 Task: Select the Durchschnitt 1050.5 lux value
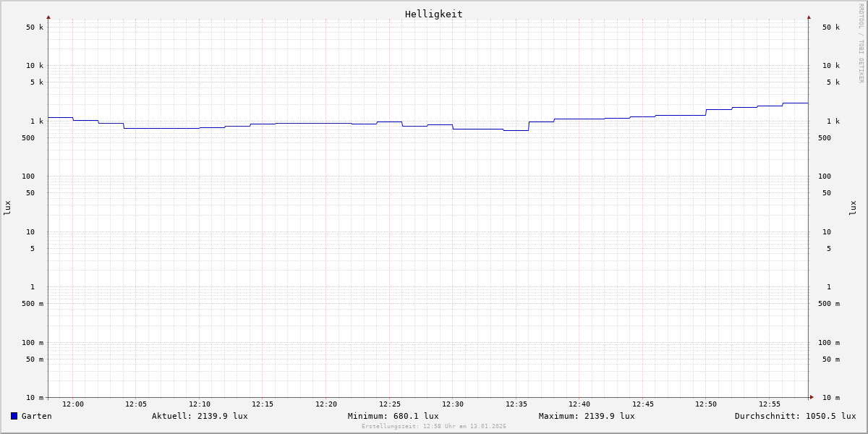(795, 416)
